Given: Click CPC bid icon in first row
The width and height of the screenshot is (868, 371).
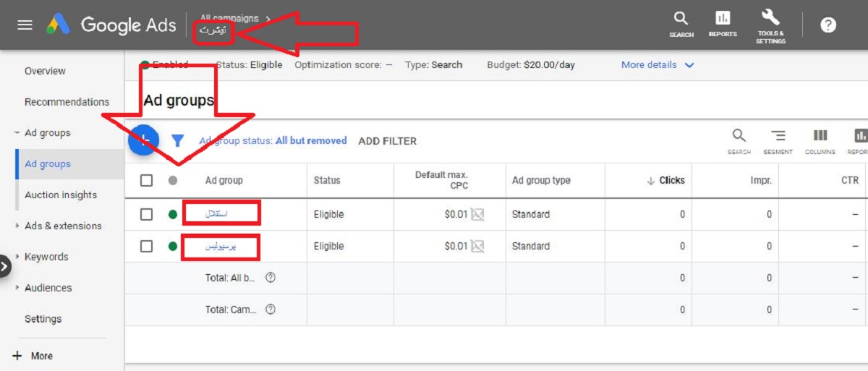Looking at the screenshot, I should [477, 214].
